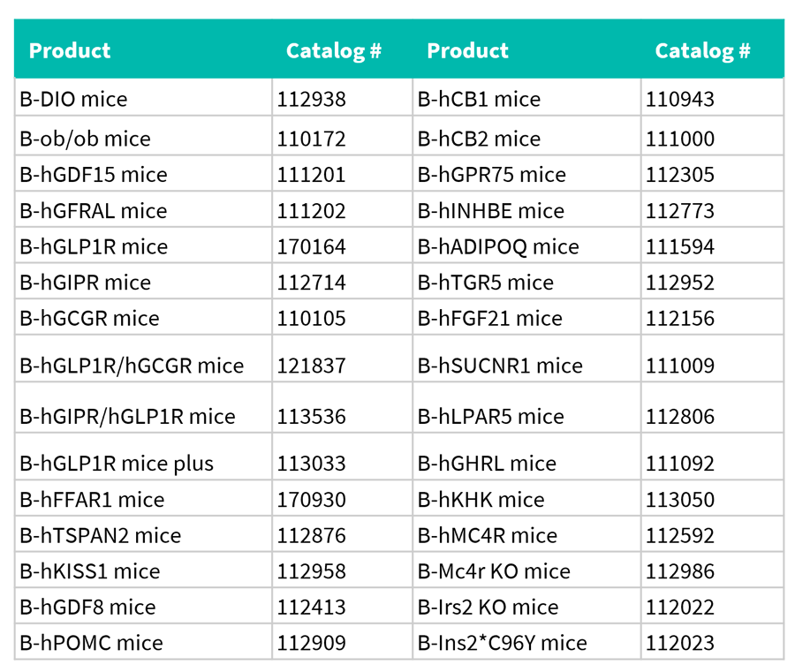
Task: Select catalog number 121837
Action: (x=311, y=366)
